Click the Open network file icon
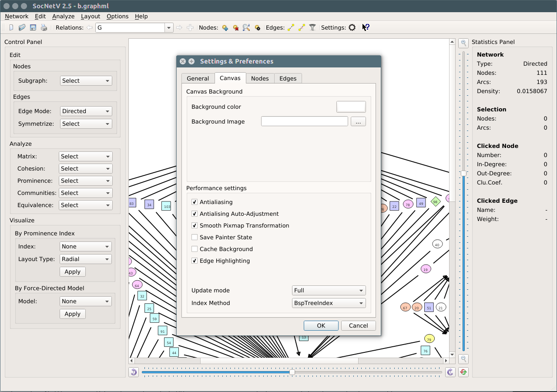This screenshot has height=392, width=557. click(x=22, y=27)
